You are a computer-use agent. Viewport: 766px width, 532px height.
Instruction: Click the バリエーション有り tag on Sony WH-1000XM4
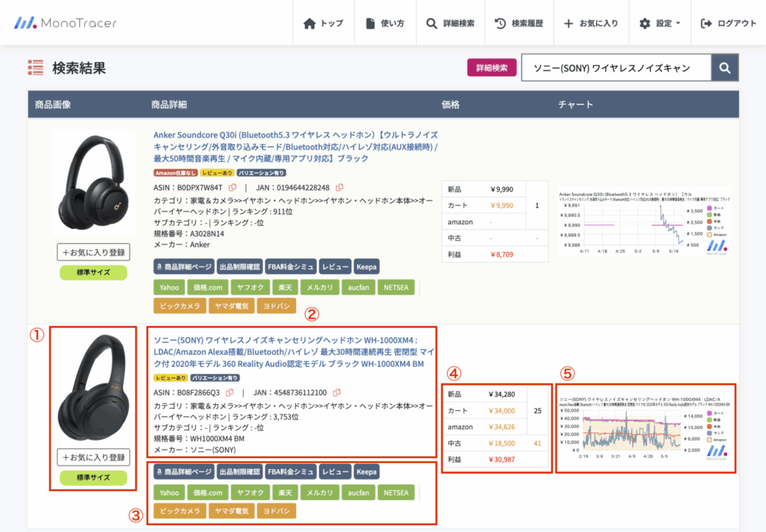coord(215,378)
